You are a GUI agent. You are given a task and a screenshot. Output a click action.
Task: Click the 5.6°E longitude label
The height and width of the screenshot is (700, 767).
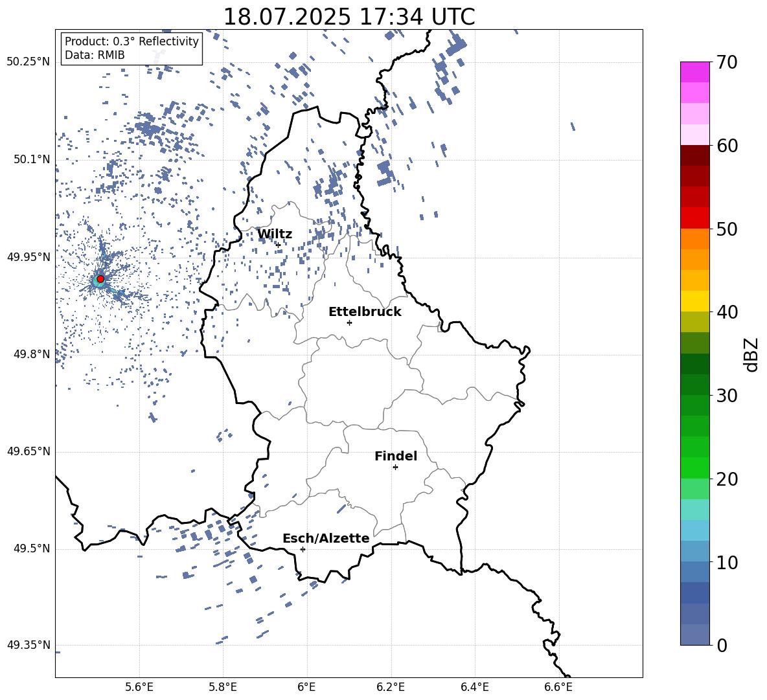pyautogui.click(x=139, y=687)
